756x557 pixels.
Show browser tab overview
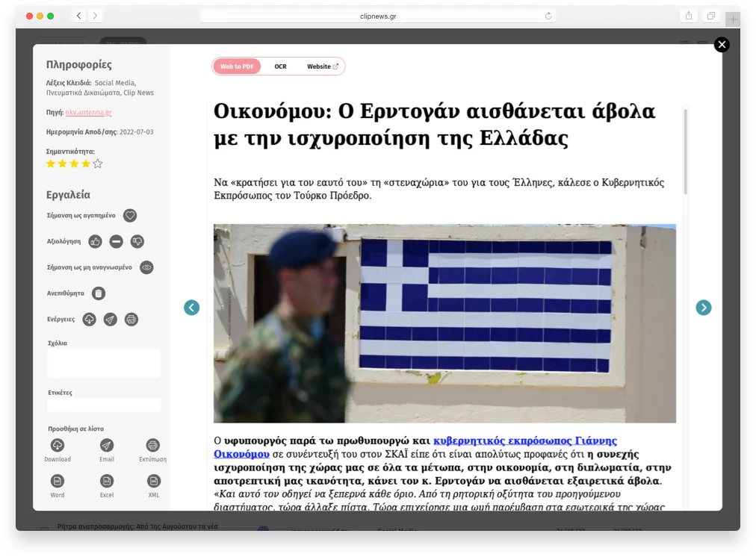point(710,16)
